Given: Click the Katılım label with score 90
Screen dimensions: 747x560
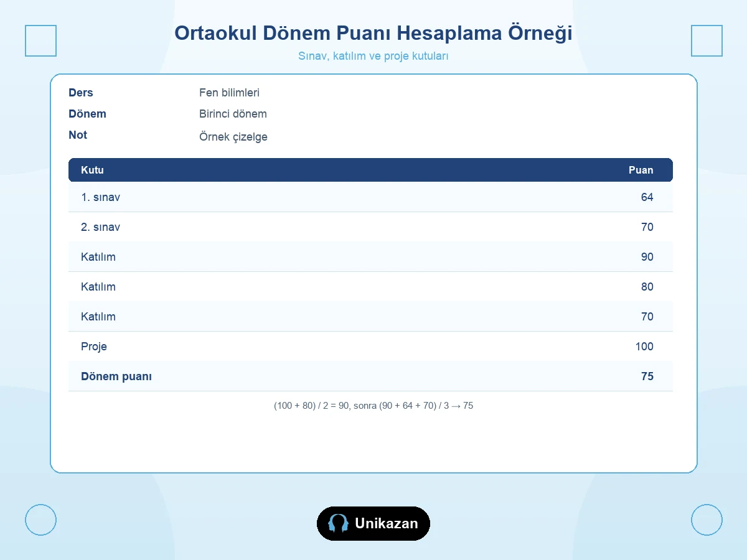Looking at the screenshot, I should (98, 257).
